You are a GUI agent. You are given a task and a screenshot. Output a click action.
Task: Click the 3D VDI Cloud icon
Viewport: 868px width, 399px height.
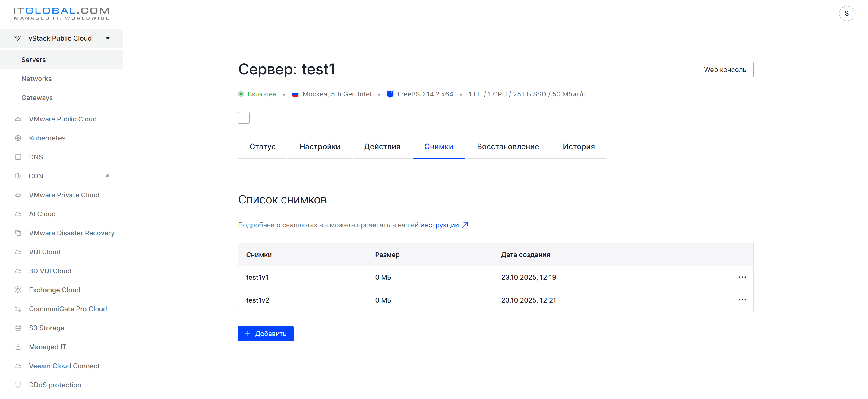point(18,271)
